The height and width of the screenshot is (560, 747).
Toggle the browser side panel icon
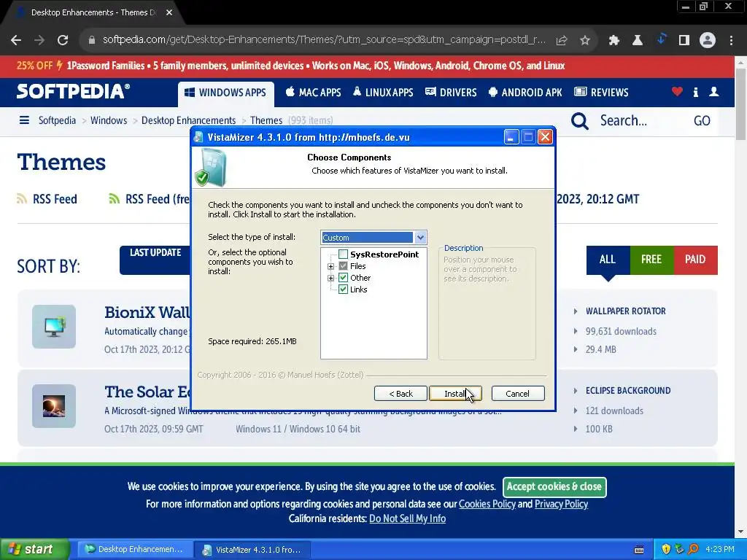684,40
